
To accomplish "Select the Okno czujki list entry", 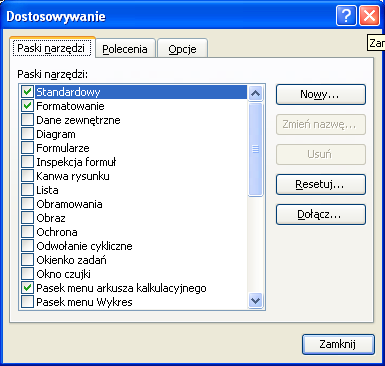I will click(x=63, y=274).
